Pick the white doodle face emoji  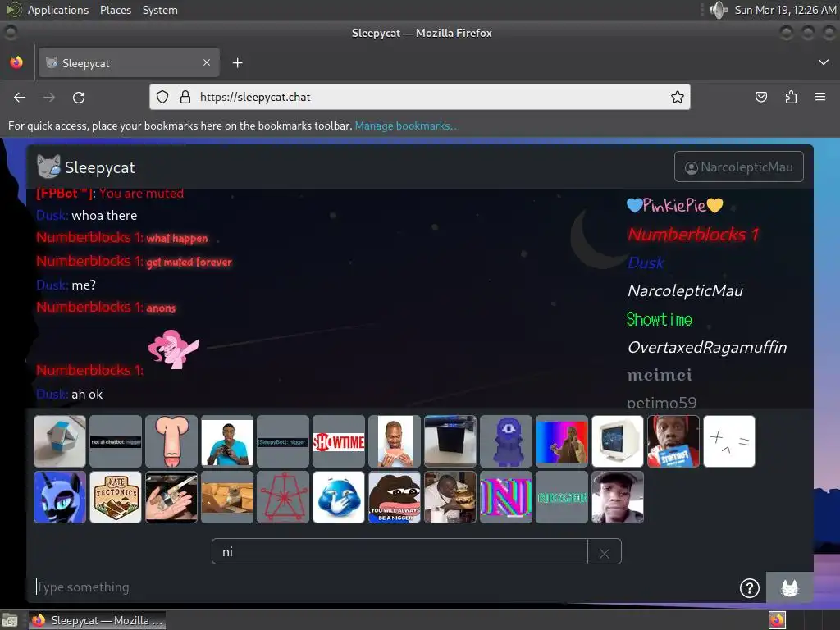729,441
